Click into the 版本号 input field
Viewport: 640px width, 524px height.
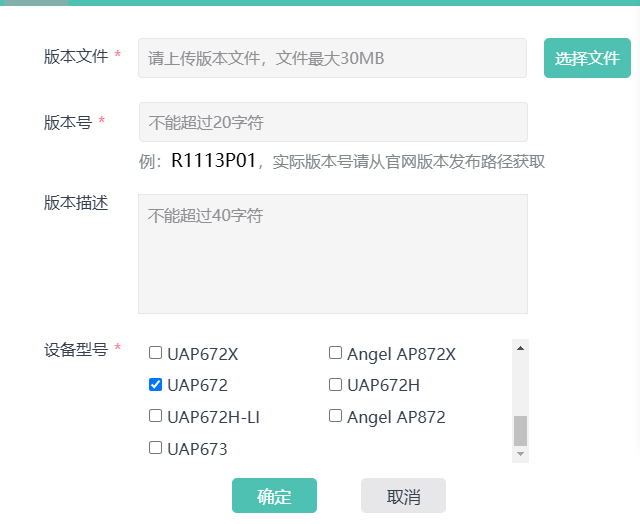[332, 122]
